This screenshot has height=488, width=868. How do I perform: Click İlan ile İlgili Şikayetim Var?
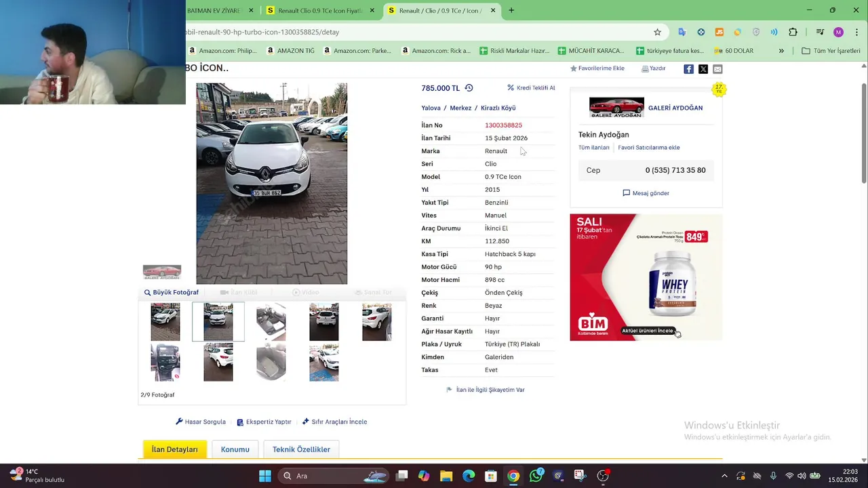pos(486,390)
